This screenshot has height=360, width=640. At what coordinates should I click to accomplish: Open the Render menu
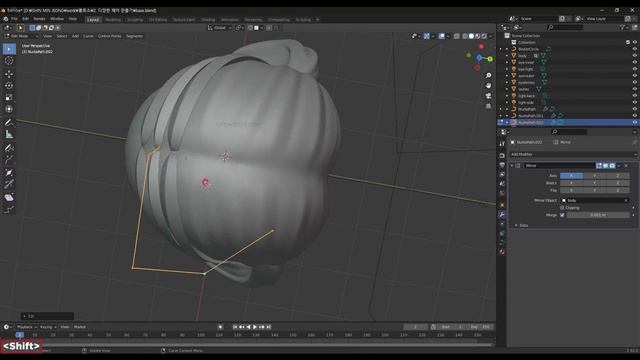click(x=39, y=19)
